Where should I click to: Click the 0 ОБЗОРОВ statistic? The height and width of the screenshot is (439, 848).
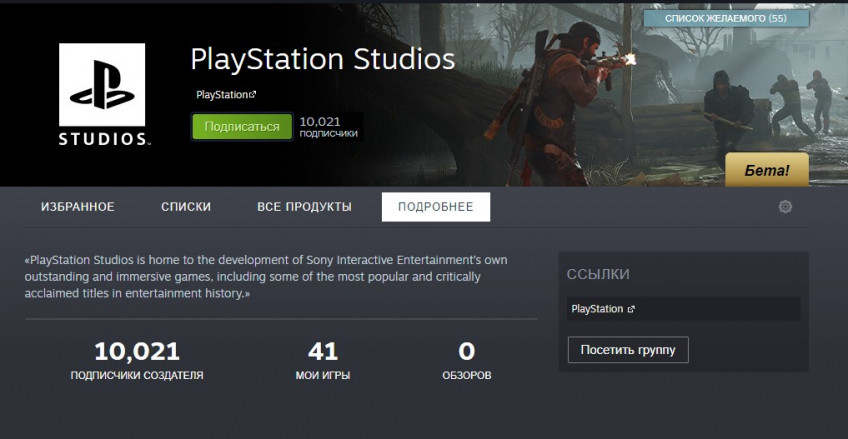(467, 361)
